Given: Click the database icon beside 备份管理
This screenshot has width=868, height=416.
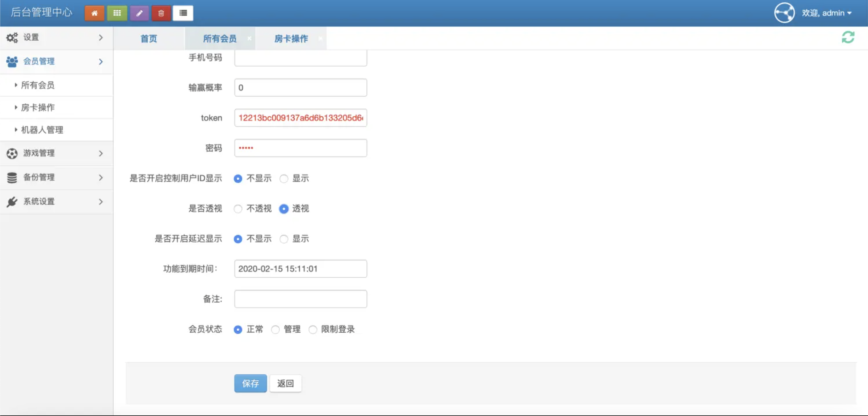Looking at the screenshot, I should (x=12, y=178).
